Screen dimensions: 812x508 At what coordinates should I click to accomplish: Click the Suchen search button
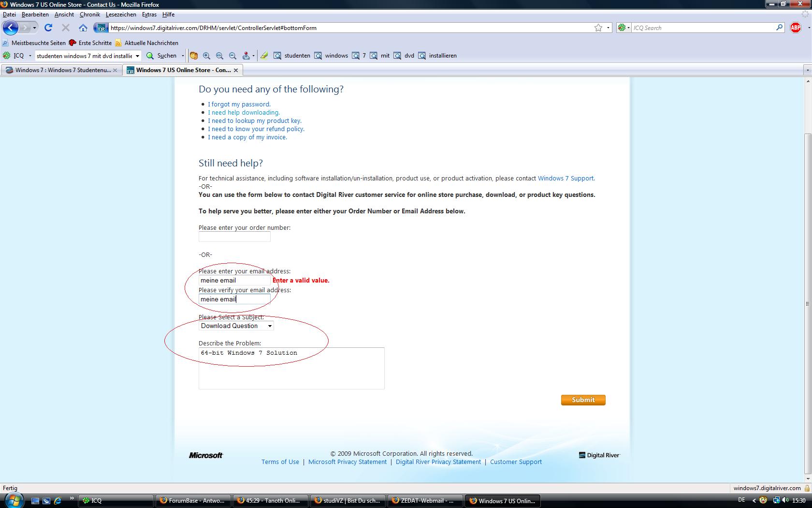point(161,56)
